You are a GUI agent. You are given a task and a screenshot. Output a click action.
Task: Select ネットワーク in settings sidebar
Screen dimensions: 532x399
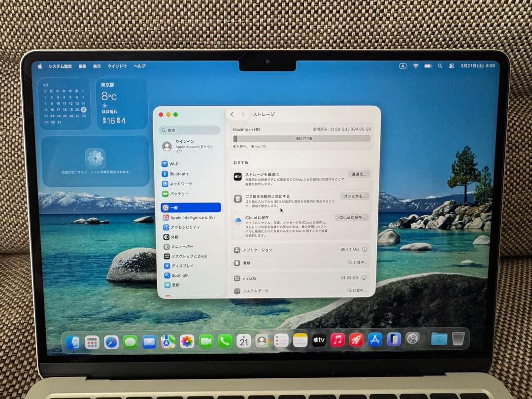coord(191,184)
